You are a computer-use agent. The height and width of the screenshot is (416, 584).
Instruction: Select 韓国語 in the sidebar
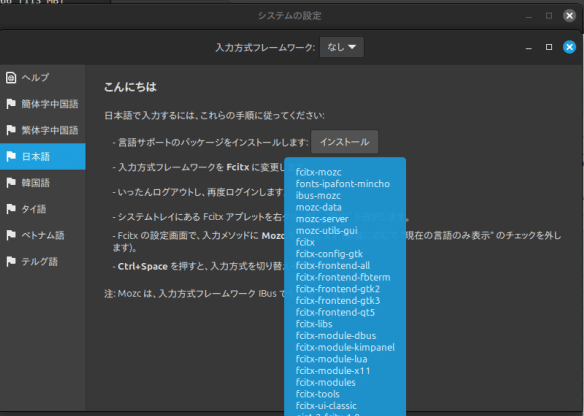(42, 183)
